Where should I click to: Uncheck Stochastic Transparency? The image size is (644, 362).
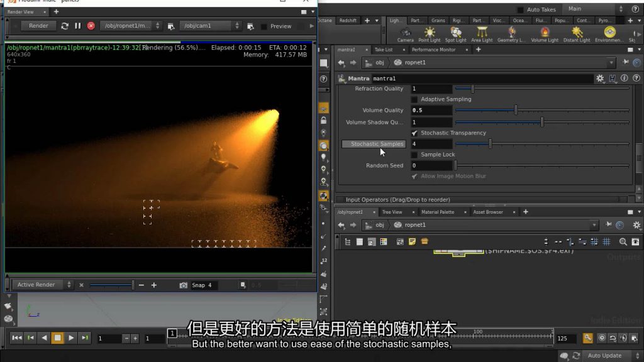coord(414,133)
